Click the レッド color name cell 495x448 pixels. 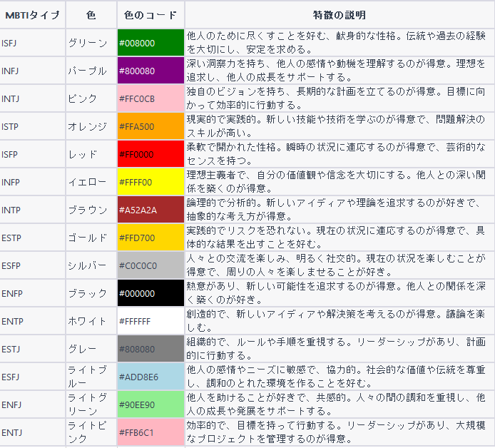pos(91,154)
